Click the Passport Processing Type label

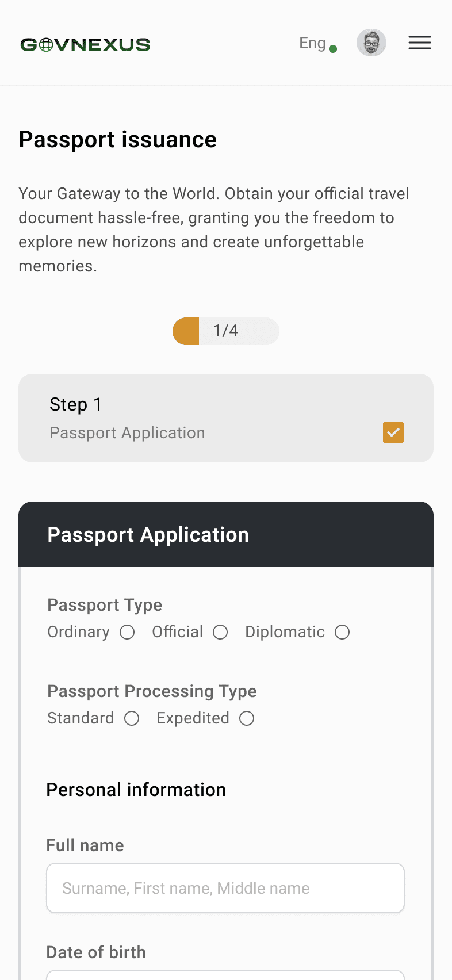tap(152, 691)
